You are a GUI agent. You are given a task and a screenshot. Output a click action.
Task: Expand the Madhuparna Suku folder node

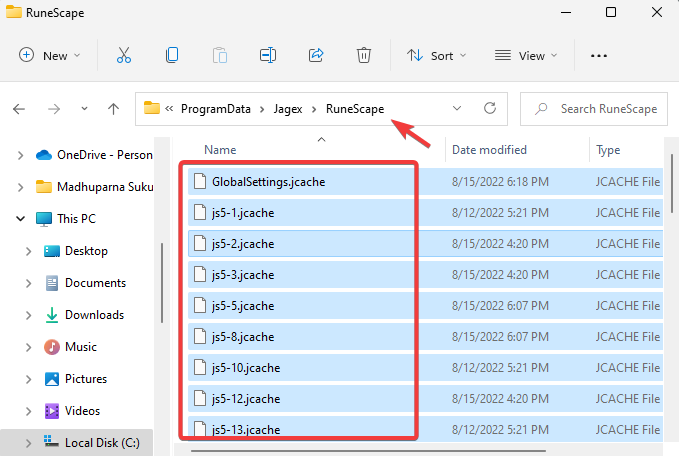[x=20, y=187]
